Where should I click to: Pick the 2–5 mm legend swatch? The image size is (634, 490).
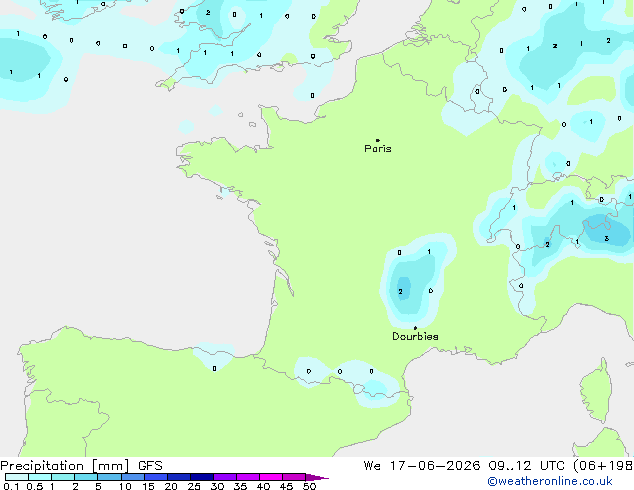(x=86, y=477)
